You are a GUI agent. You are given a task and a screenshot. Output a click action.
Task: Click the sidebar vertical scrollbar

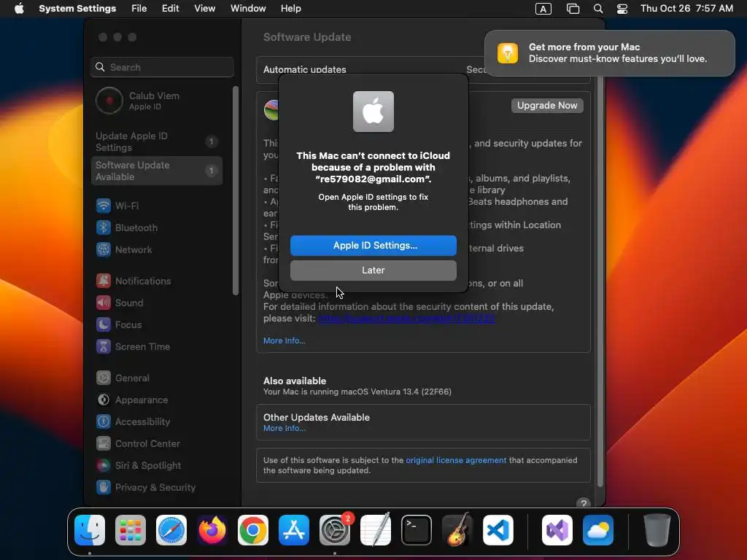(x=235, y=190)
